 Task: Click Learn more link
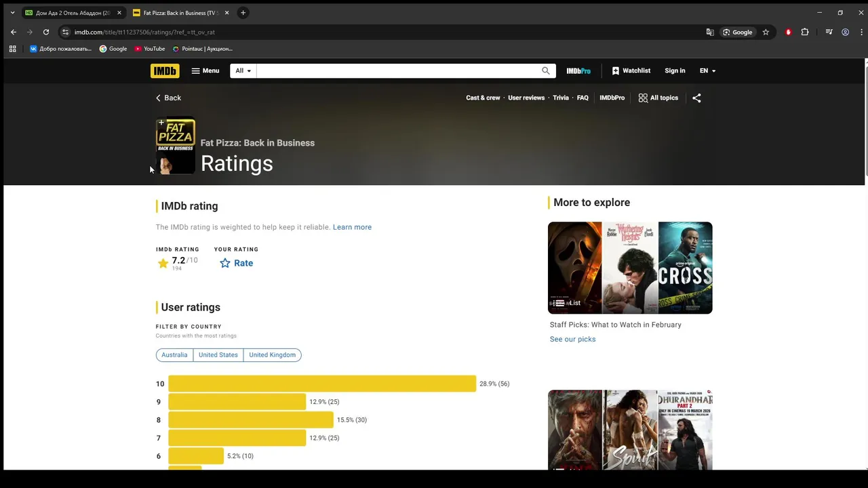click(x=352, y=227)
